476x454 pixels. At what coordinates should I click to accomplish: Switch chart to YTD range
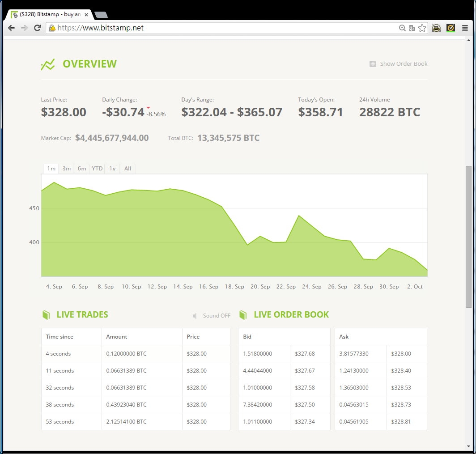click(x=97, y=169)
